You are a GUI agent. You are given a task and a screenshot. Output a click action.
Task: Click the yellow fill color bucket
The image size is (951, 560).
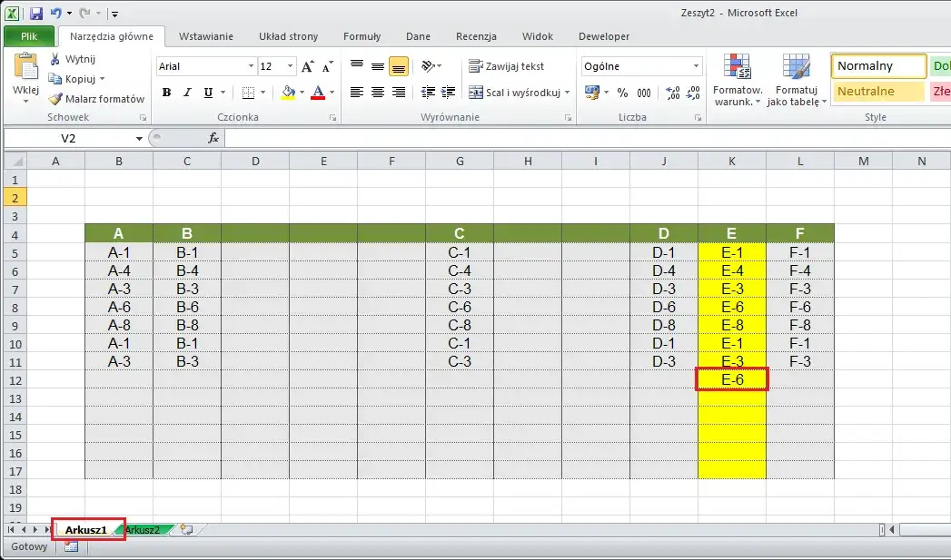[x=288, y=93]
